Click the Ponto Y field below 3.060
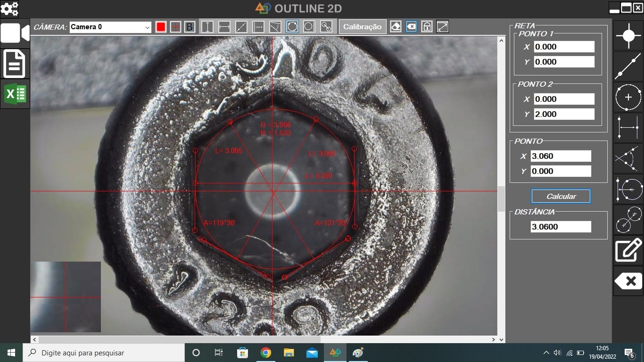The height and width of the screenshot is (362, 644). [561, 171]
